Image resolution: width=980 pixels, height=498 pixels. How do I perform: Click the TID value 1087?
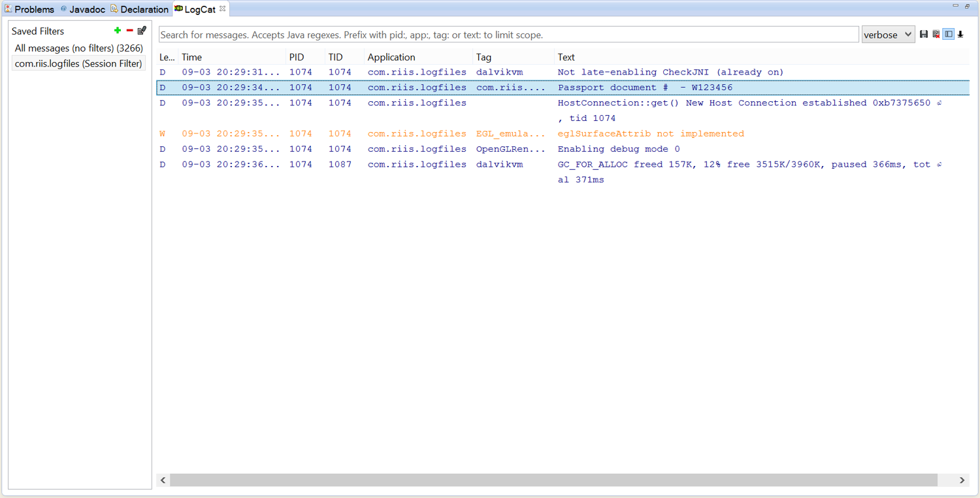point(340,164)
